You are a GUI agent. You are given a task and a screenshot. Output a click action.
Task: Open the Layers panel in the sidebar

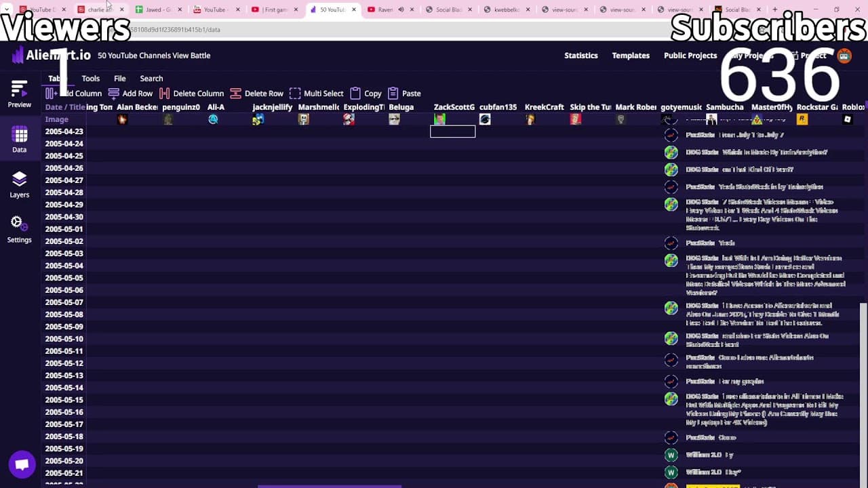click(19, 184)
